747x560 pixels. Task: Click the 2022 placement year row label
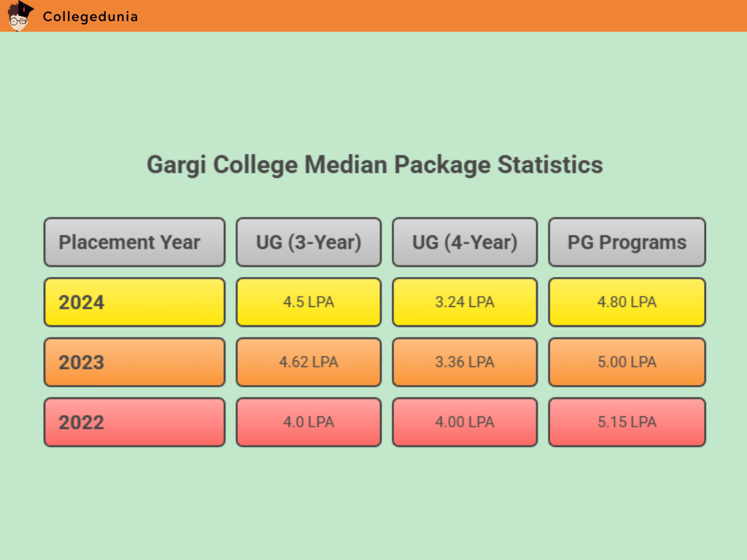[134, 422]
